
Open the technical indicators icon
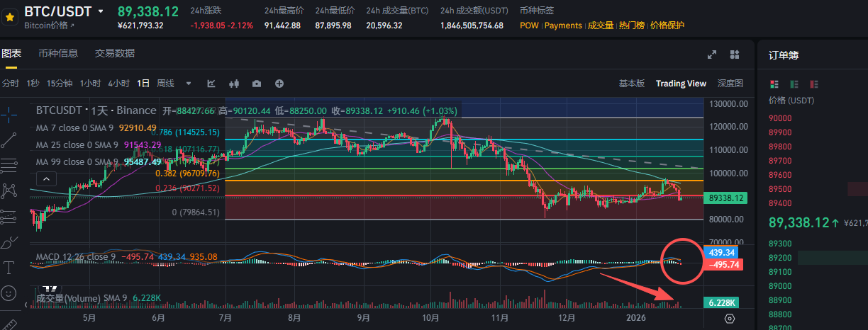click(x=211, y=84)
